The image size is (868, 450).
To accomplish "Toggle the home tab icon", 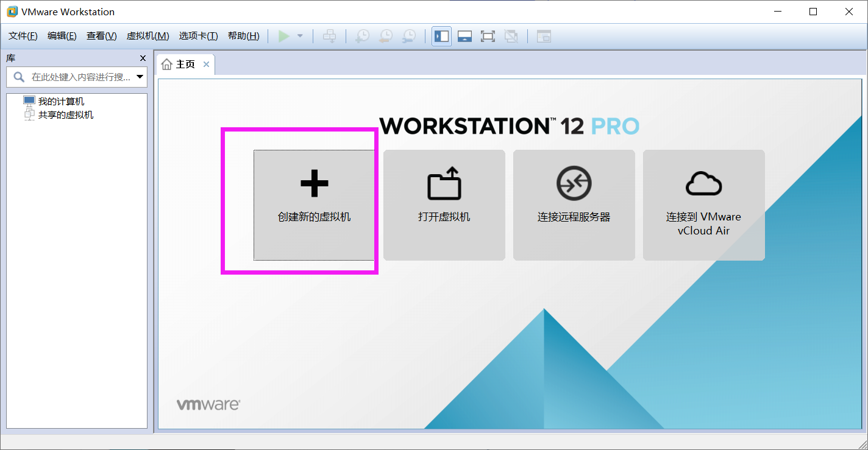I will pyautogui.click(x=168, y=63).
